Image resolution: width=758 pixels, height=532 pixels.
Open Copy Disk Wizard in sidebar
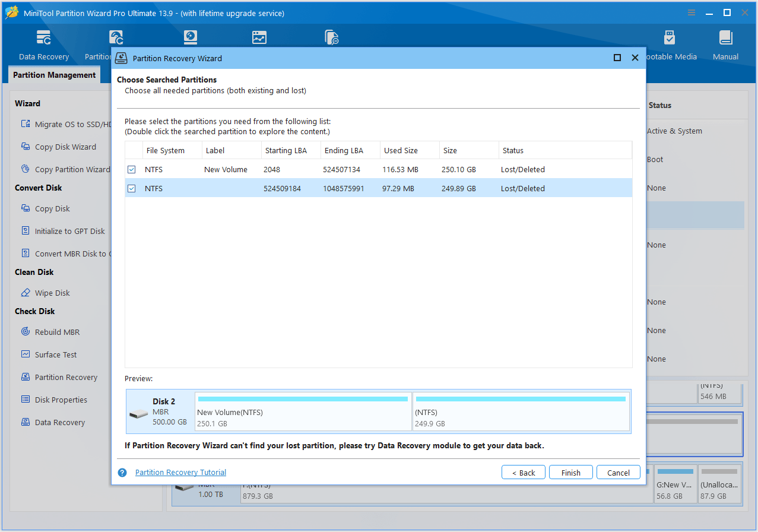point(65,147)
